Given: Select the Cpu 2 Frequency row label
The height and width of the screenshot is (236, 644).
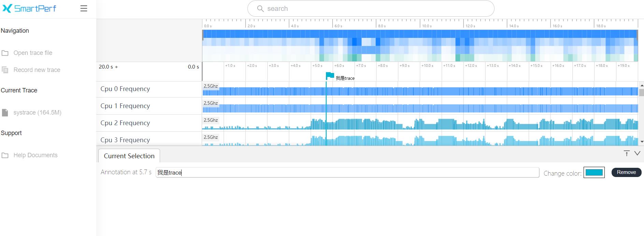Looking at the screenshot, I should pos(125,123).
